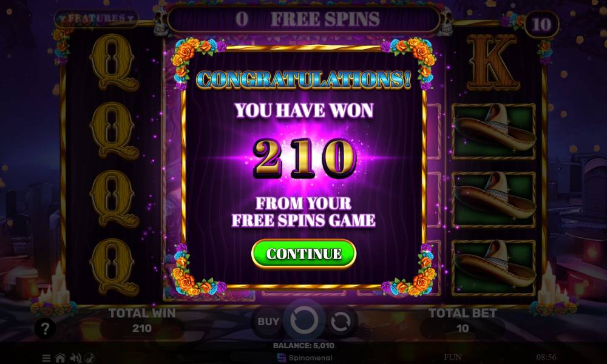Click the top Q symbol on first reel
The height and width of the screenshot is (364, 607).
[x=114, y=62]
